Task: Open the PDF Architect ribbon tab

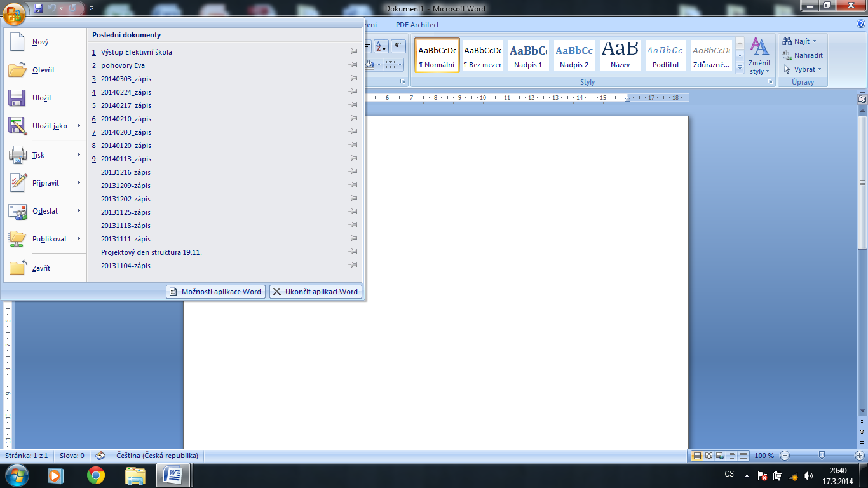Action: point(417,25)
